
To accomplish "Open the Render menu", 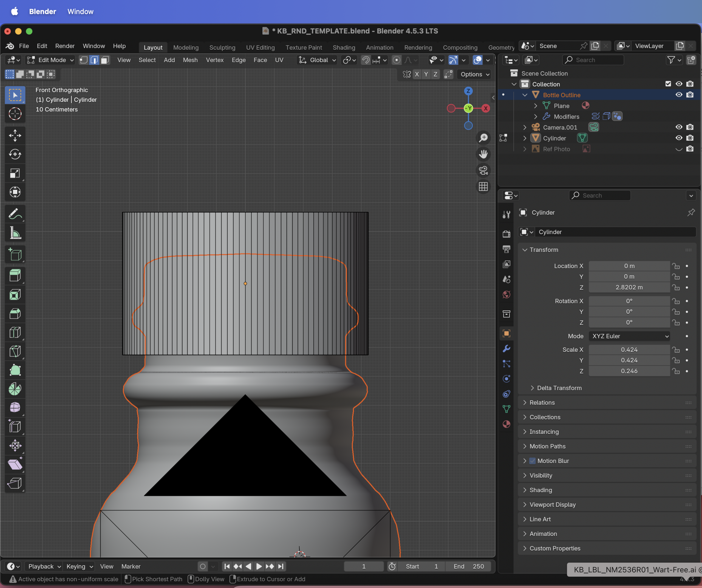I will coord(65,46).
